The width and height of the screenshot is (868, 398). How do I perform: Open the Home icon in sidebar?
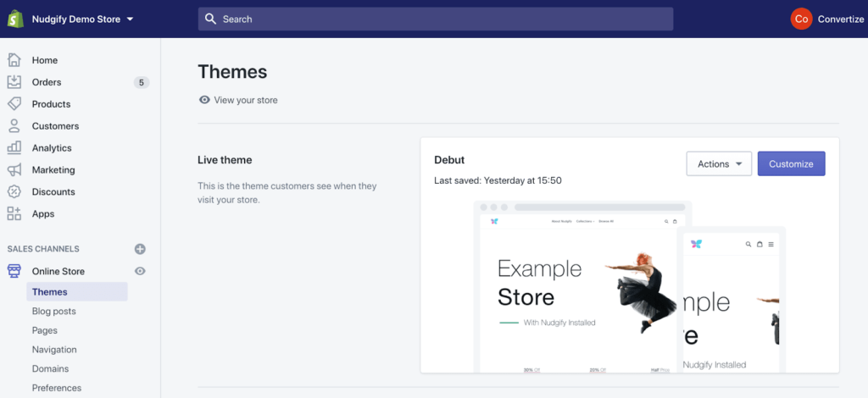pos(14,60)
